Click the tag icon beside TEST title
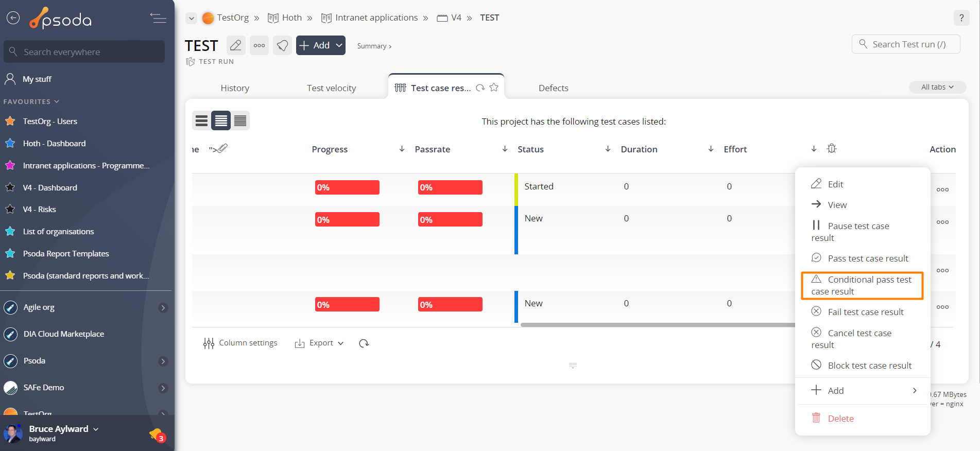The image size is (980, 451). tap(282, 45)
